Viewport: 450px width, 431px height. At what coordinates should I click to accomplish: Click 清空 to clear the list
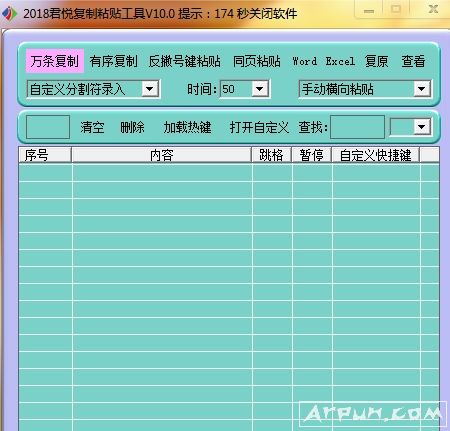pyautogui.click(x=92, y=127)
